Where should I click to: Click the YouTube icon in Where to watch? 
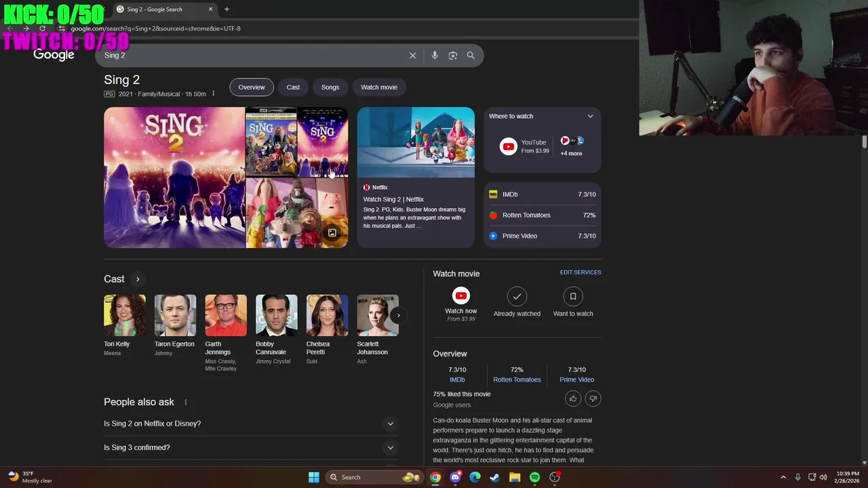tap(509, 146)
